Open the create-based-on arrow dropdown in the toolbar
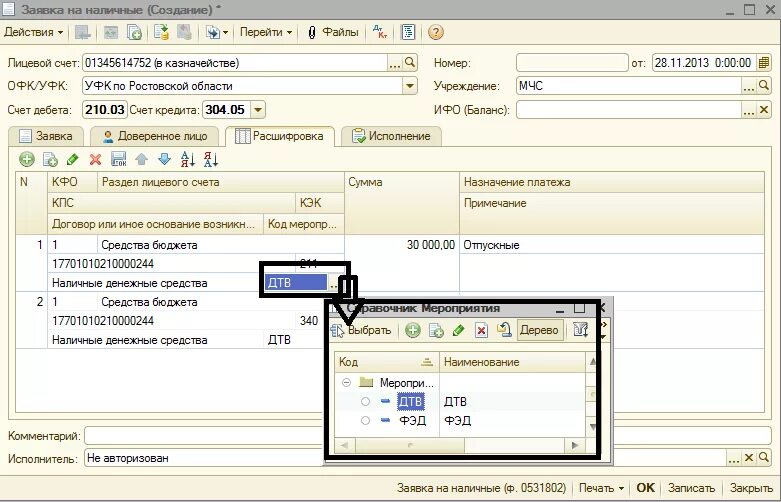Screen dimensions: 781x502 click(217, 32)
